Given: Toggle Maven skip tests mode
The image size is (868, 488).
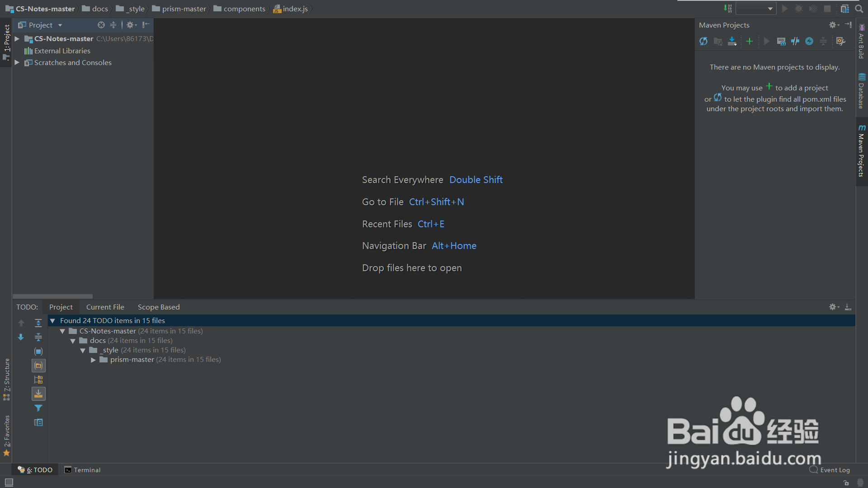Looking at the screenshot, I should click(x=809, y=42).
